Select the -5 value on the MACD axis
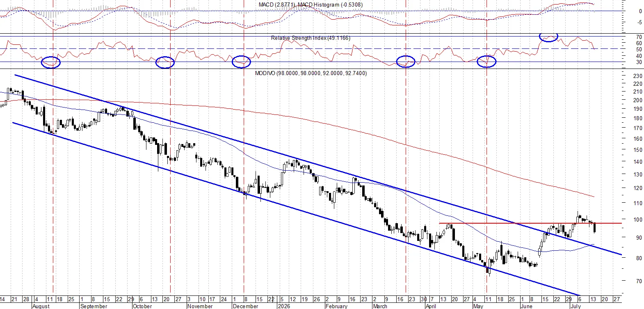The image size is (644, 309). (x=639, y=23)
